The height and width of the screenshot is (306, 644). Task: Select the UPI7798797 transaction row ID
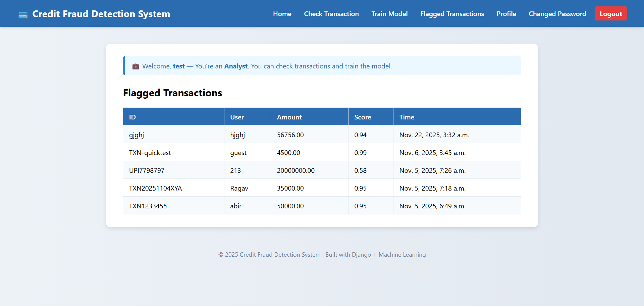tap(147, 170)
